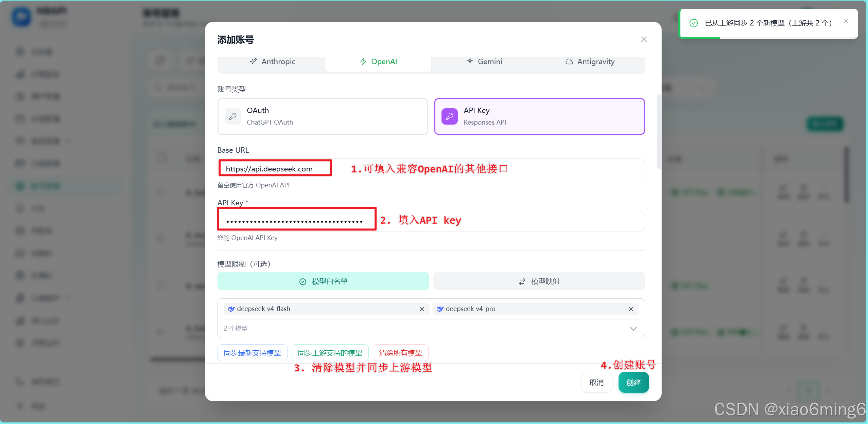Viewport: 868px width, 424px height.
Task: Focus the API Key password field
Action: [431, 221]
